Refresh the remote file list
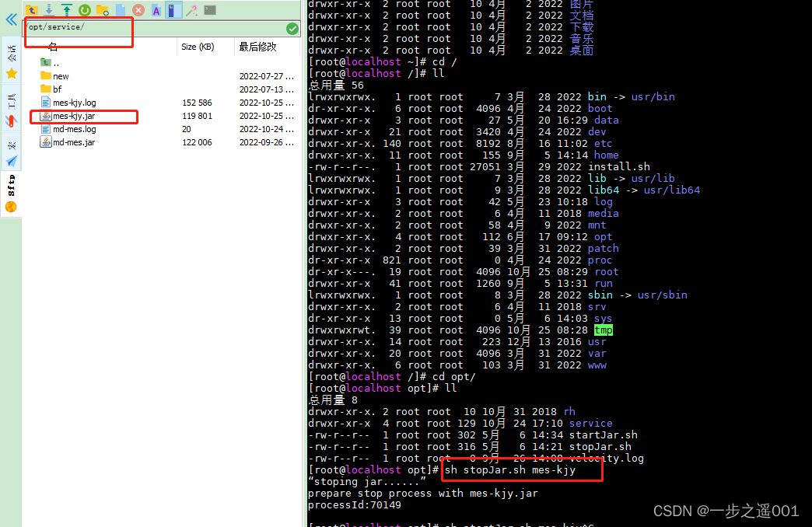 point(83,10)
